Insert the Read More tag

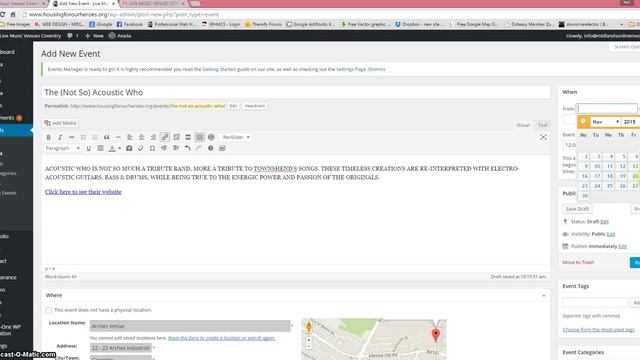point(188,137)
